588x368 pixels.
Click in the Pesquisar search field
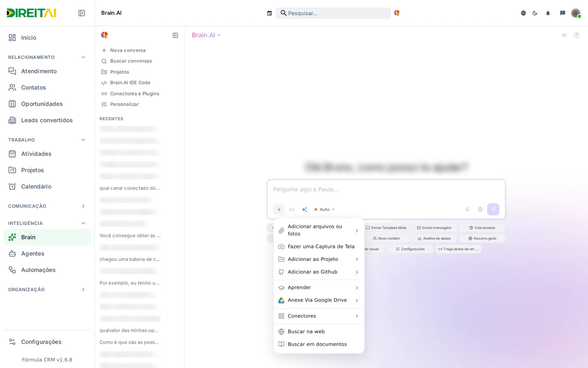pyautogui.click(x=333, y=13)
